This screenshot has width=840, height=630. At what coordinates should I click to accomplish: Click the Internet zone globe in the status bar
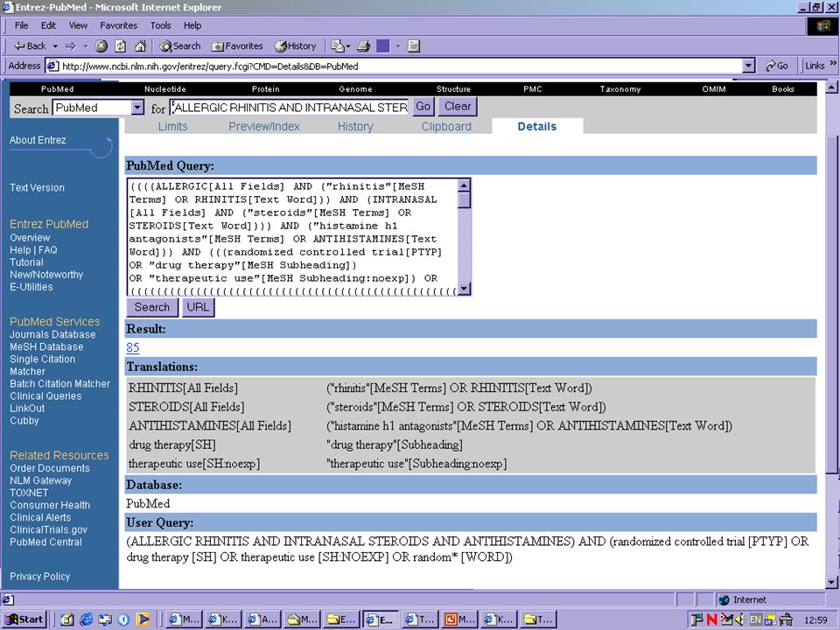(x=724, y=599)
